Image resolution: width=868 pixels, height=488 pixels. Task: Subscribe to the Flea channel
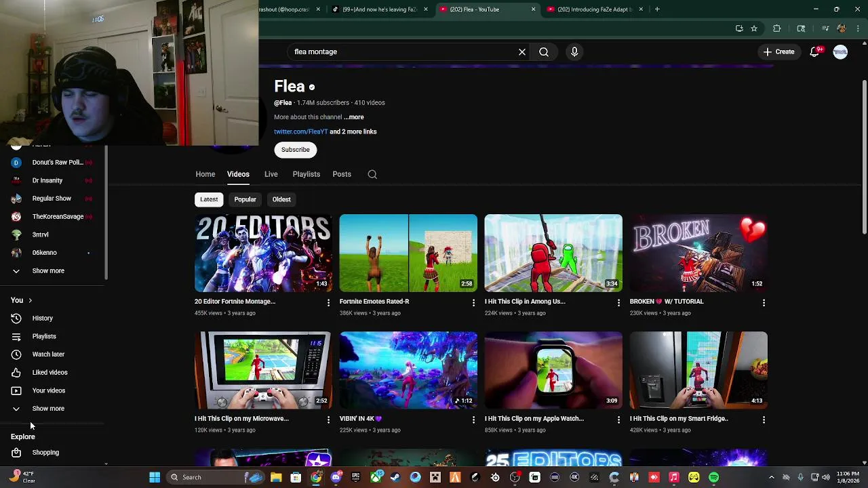click(x=296, y=150)
